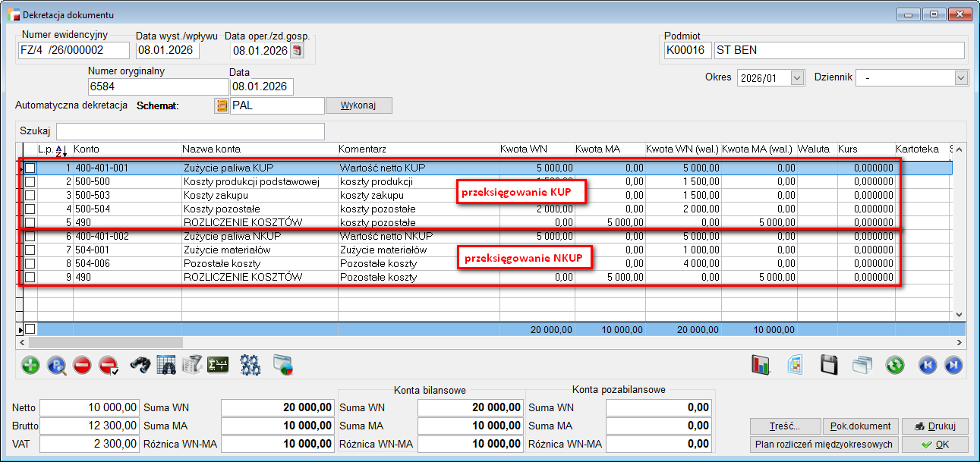Click the binoculars search icon

pos(140,365)
